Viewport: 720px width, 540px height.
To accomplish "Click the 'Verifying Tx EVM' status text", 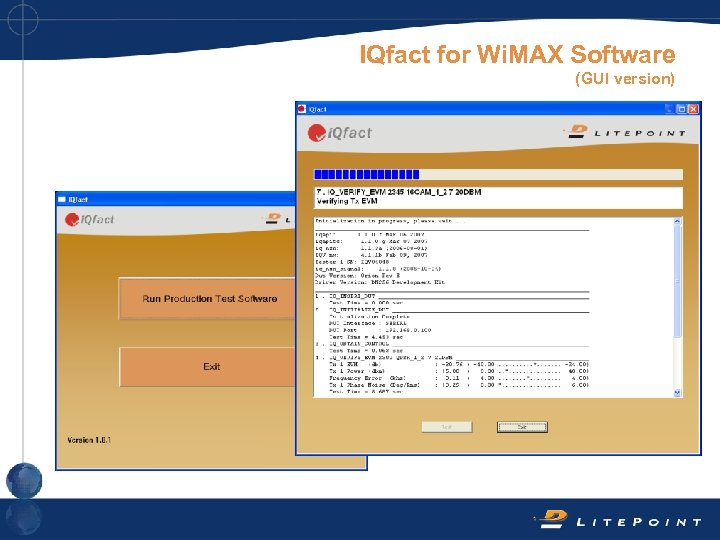I will click(x=347, y=201).
